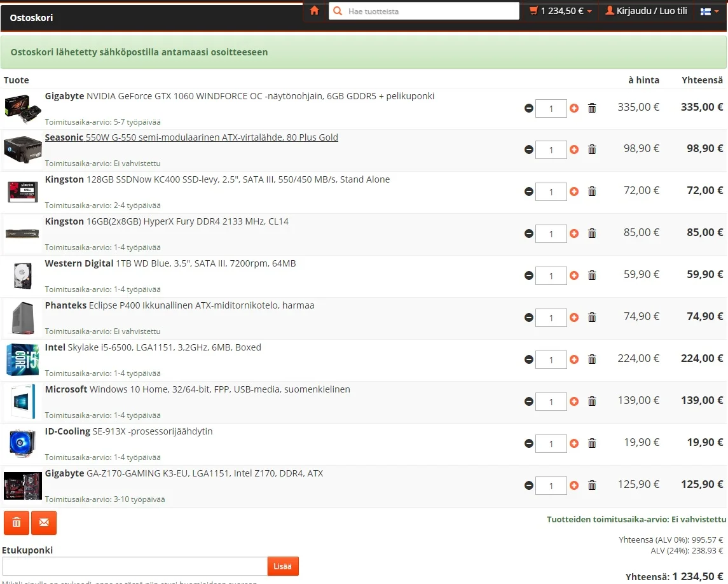Open Kirjaudu / Luo tili login menu
This screenshot has width=728, height=584.
[646, 11]
